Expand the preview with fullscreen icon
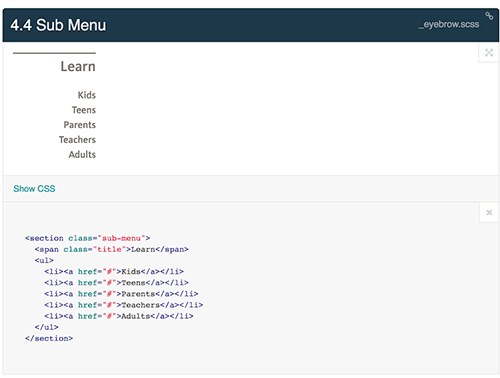Image resolution: width=500 pixels, height=378 pixels. tap(489, 53)
